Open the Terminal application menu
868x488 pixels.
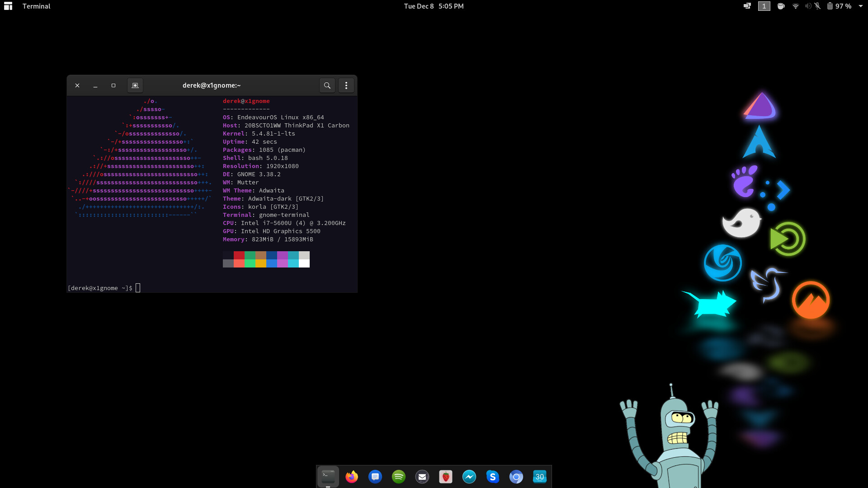coord(36,6)
